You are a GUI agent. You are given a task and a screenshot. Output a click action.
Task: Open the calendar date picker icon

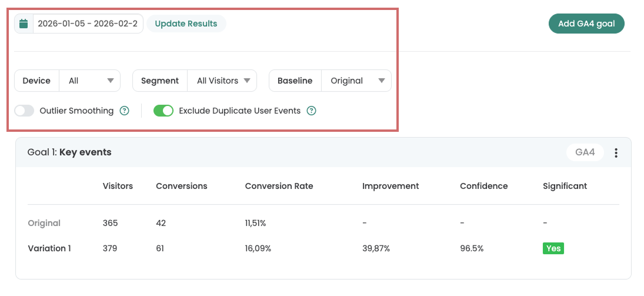[x=24, y=24]
